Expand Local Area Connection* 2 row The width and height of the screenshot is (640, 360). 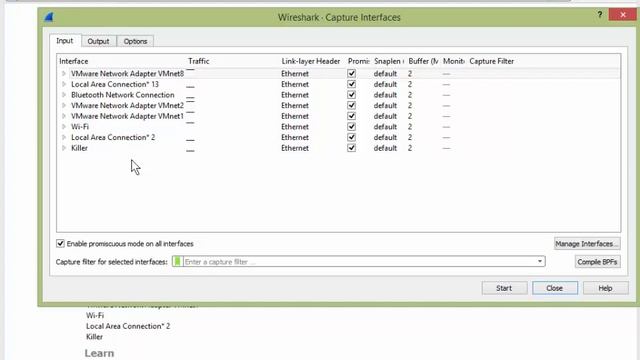tap(64, 138)
